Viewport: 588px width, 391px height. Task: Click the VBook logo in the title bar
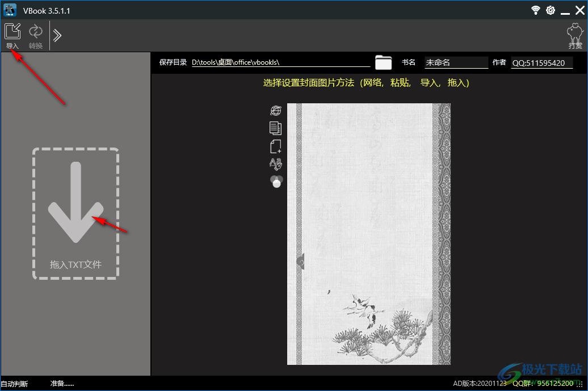(x=10, y=10)
